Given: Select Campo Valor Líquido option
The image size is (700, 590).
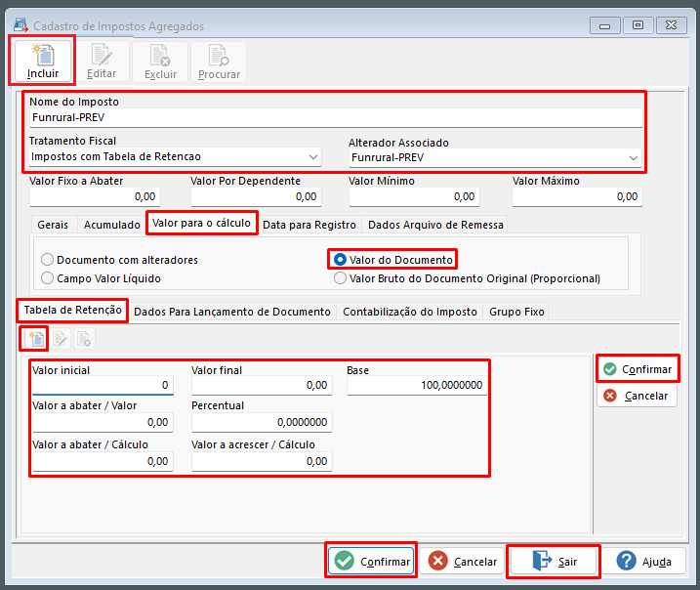Looking at the screenshot, I should coord(101,278).
